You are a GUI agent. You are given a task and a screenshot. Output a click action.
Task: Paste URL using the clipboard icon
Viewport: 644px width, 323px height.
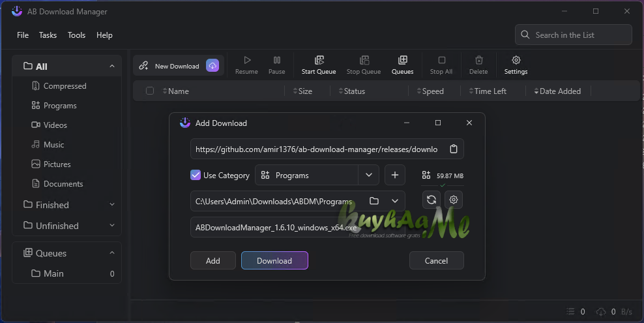coord(454,149)
